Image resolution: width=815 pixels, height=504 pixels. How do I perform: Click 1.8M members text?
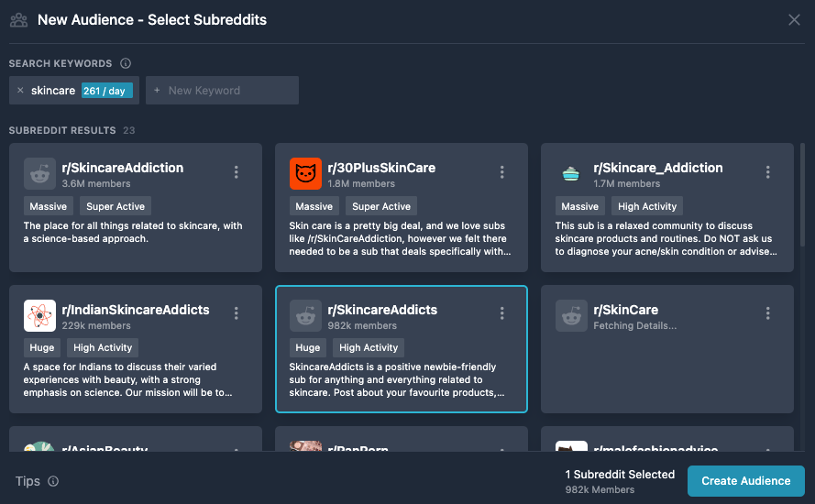(361, 183)
